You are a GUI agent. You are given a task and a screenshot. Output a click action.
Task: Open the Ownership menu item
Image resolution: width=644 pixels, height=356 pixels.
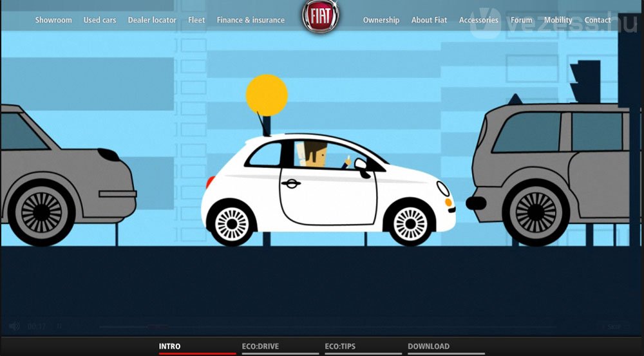(x=381, y=20)
